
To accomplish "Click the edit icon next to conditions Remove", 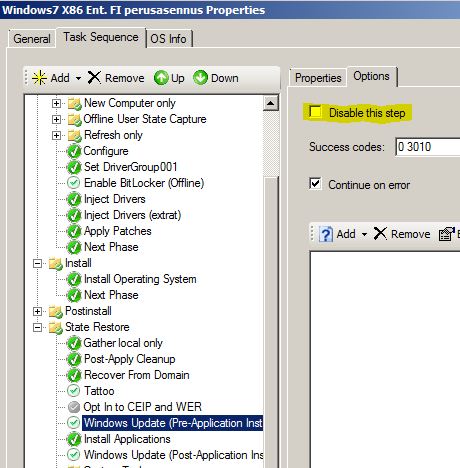I will click(447, 234).
